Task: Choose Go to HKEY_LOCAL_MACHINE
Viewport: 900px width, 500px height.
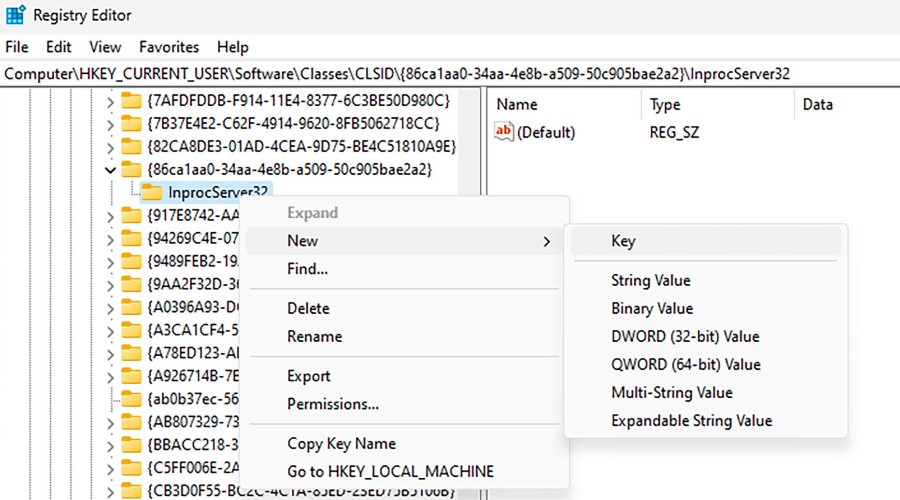Action: [x=405, y=472]
